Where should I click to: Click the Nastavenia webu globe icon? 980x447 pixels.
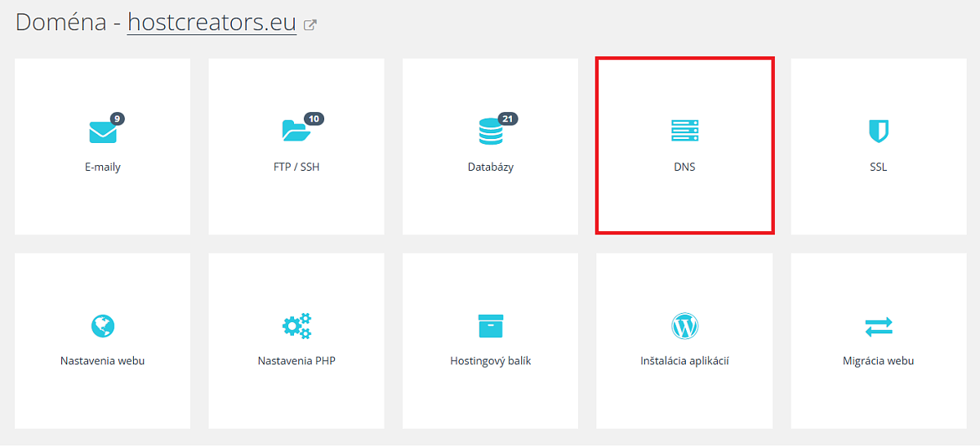103,326
